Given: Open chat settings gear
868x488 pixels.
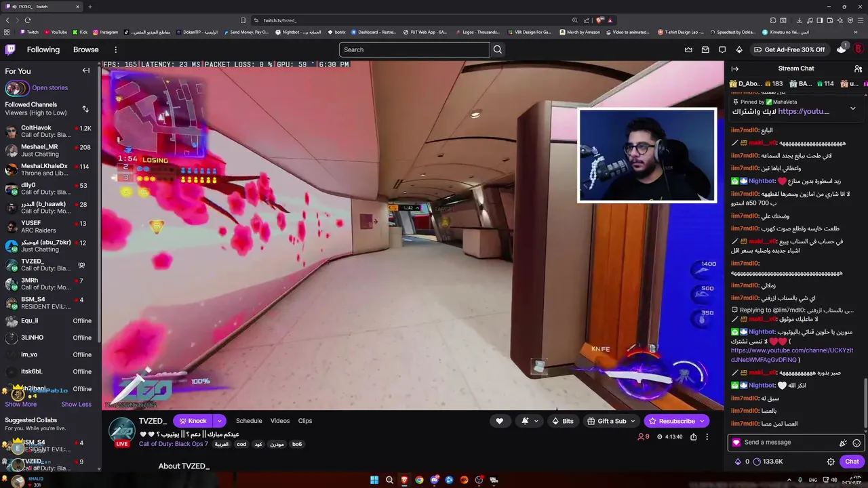Looking at the screenshot, I should [831, 462].
